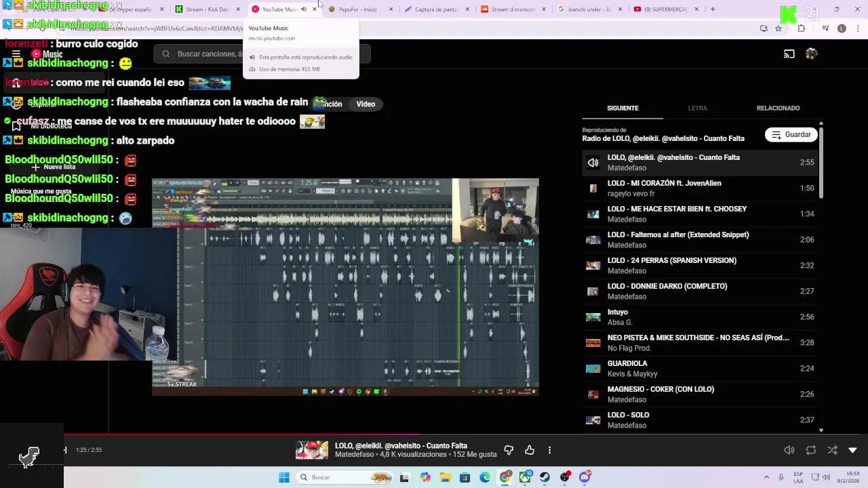Play Intuyo by Absa G.

(x=700, y=317)
